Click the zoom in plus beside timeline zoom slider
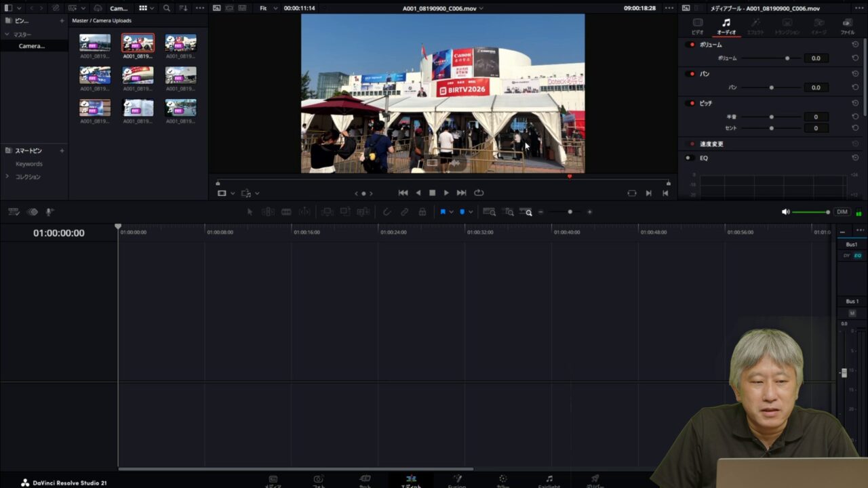Image resolution: width=868 pixels, height=488 pixels. point(589,212)
